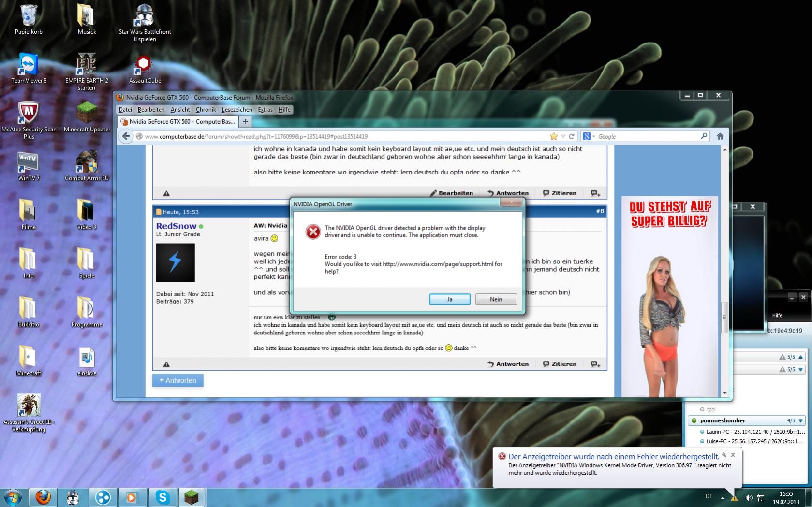Open RedSnow user profile link

coord(177,226)
